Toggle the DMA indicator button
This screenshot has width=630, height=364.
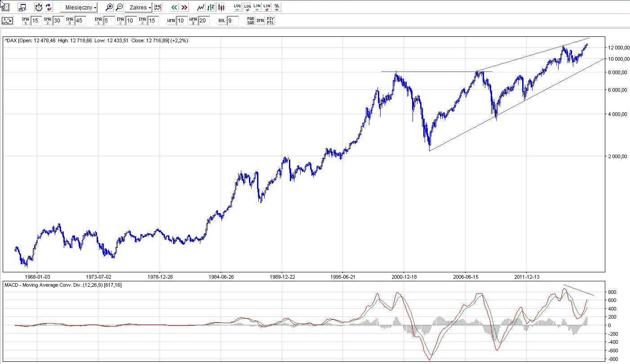pos(260,21)
